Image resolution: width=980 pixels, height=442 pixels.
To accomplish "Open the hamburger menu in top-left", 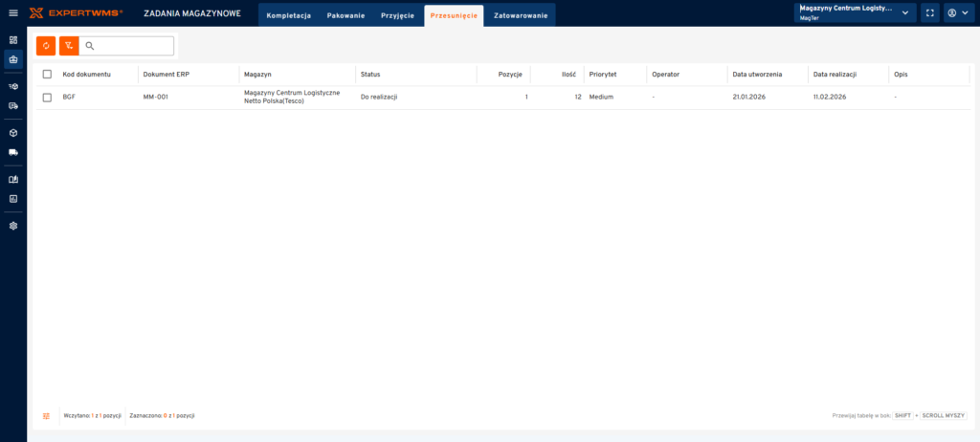I will click(x=13, y=13).
